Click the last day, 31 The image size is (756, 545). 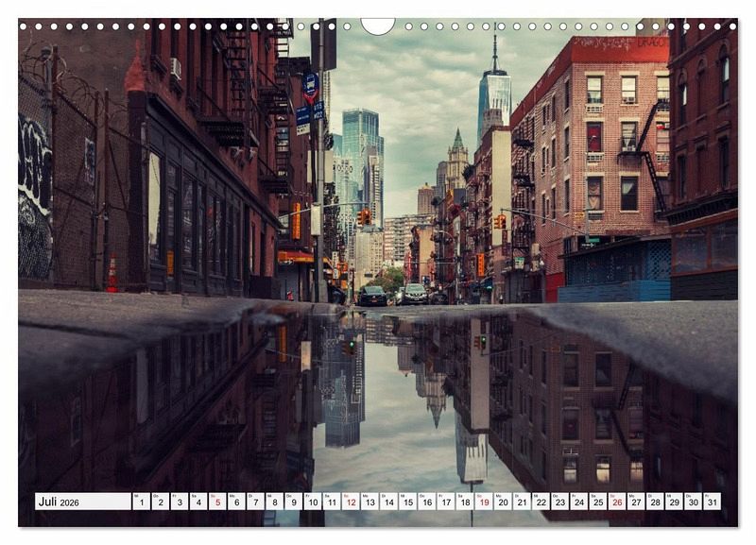(712, 502)
